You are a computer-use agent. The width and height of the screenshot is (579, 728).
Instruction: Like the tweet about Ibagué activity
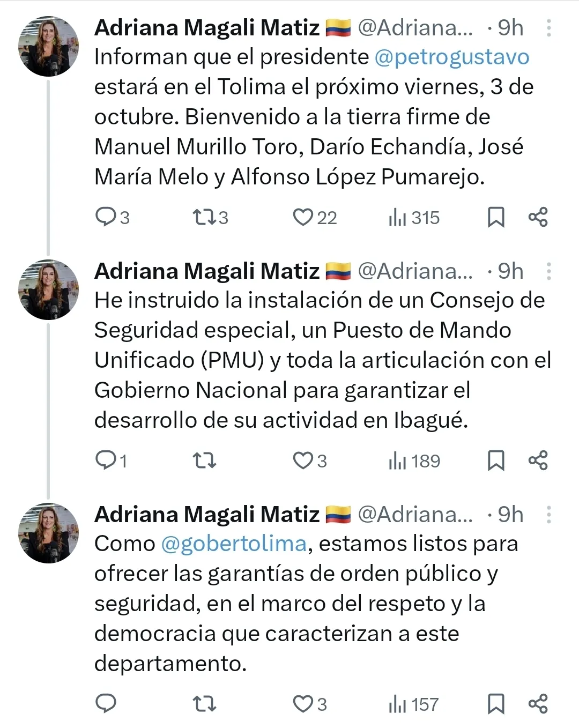click(303, 460)
